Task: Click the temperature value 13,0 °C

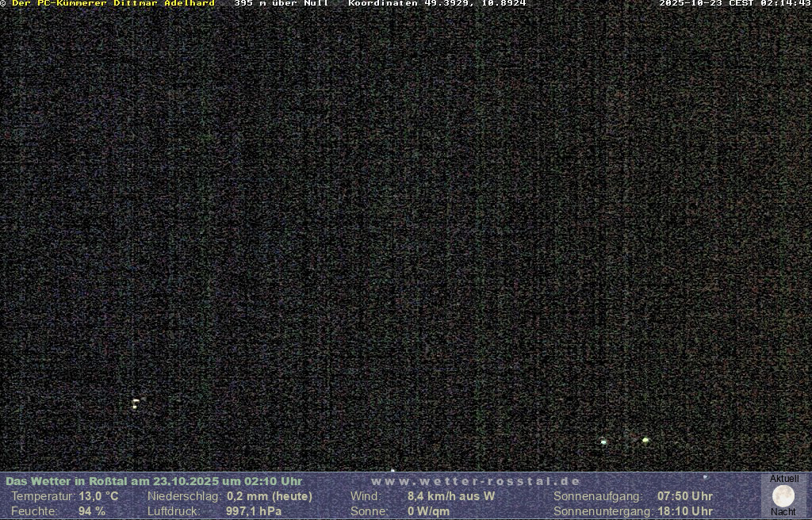Action: [98, 496]
